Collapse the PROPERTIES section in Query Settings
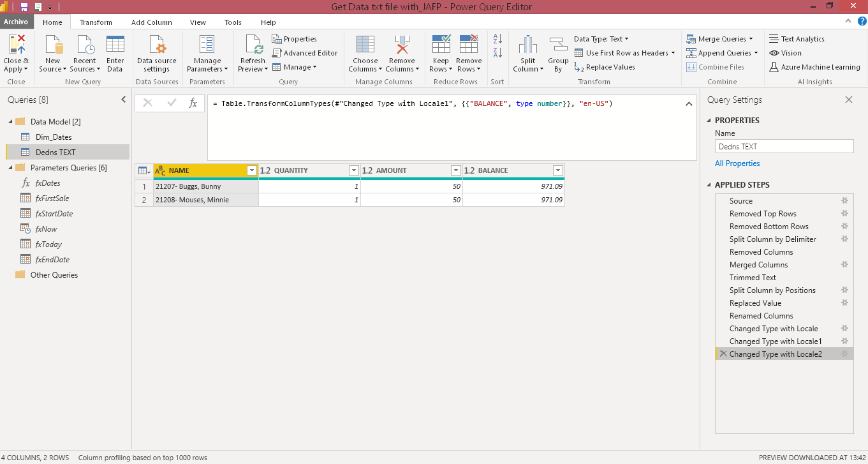 pos(709,121)
